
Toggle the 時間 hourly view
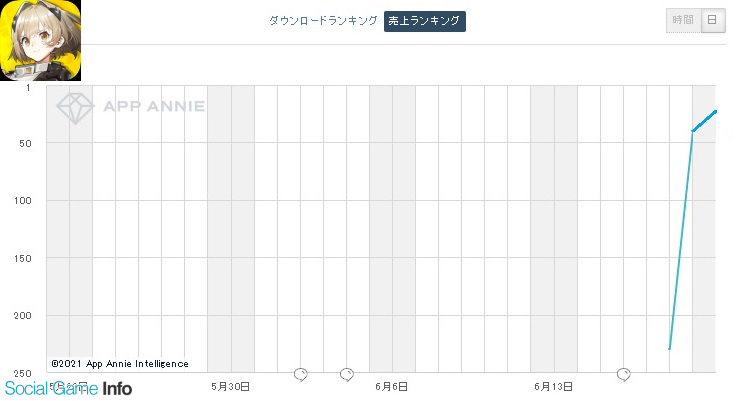coord(683,20)
